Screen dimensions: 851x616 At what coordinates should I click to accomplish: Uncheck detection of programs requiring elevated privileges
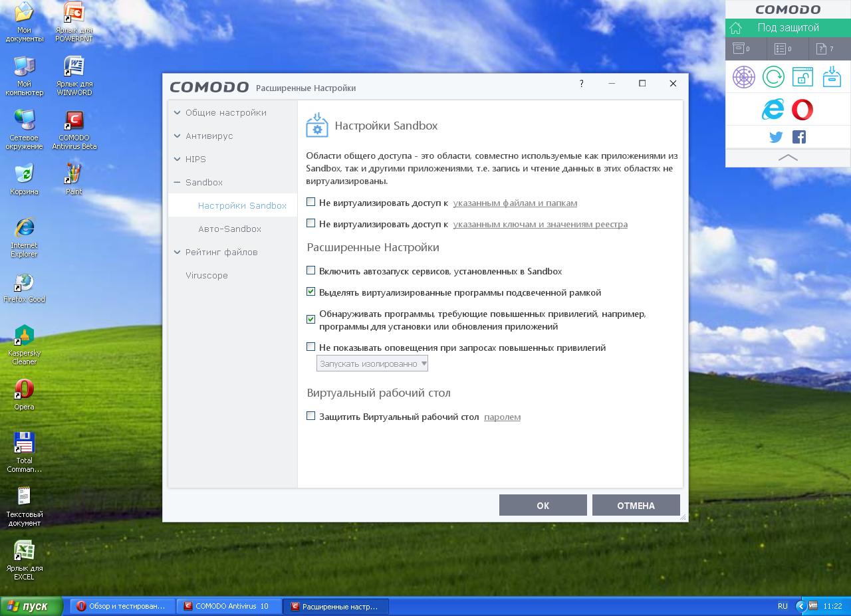310,319
